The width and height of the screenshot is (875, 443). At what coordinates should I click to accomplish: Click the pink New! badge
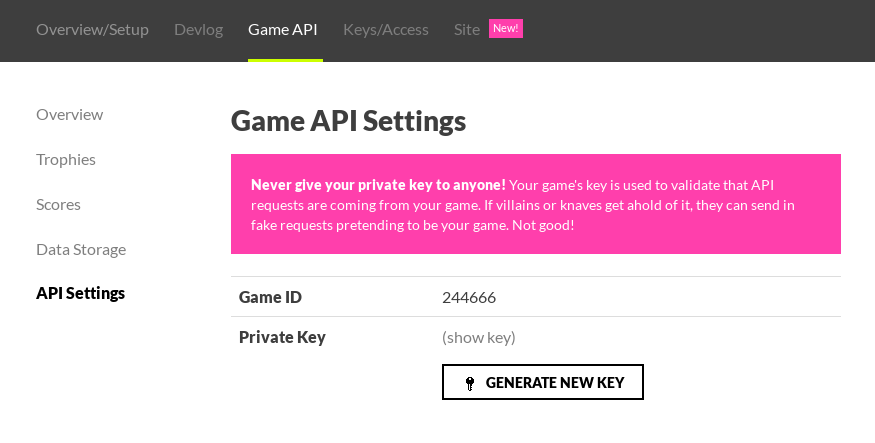click(505, 28)
